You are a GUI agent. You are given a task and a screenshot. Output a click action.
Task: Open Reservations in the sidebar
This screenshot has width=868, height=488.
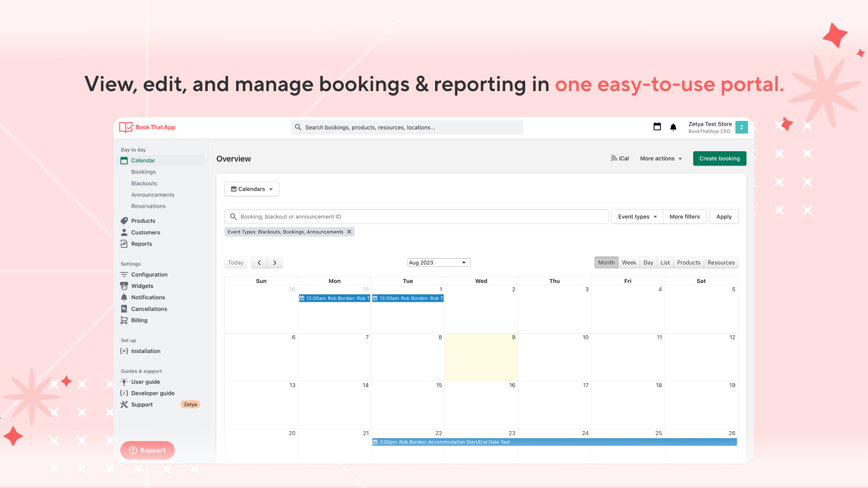[149, 206]
